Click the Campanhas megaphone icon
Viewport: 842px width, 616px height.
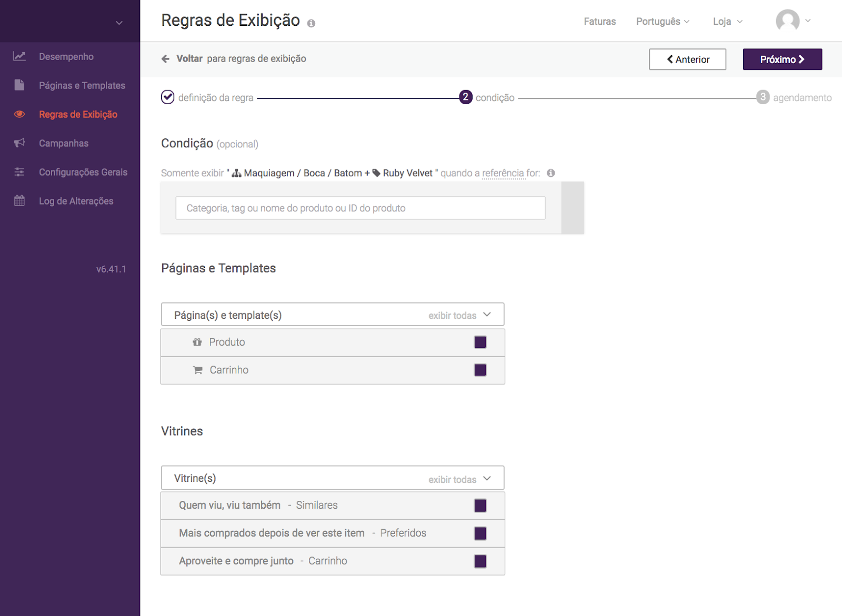(19, 143)
